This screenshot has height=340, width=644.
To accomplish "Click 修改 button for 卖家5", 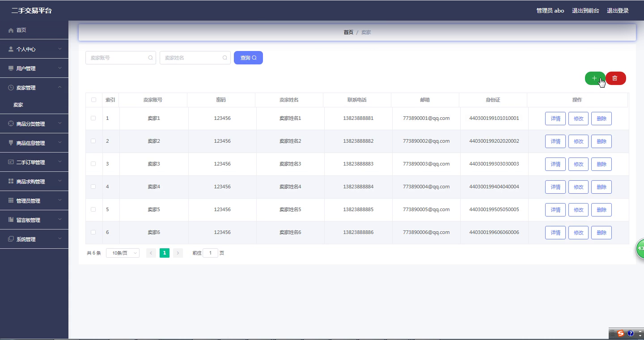I will click(x=578, y=210).
